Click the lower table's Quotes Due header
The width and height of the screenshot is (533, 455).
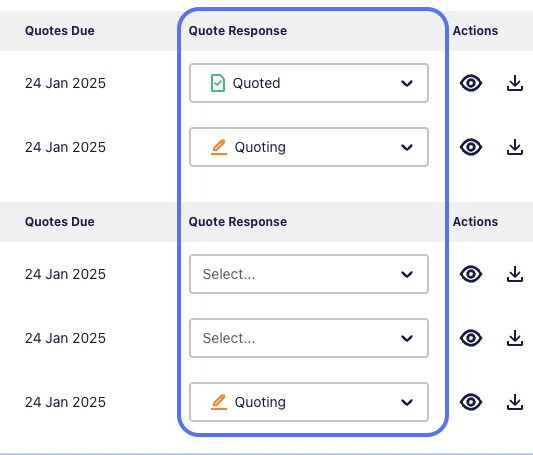coord(60,222)
